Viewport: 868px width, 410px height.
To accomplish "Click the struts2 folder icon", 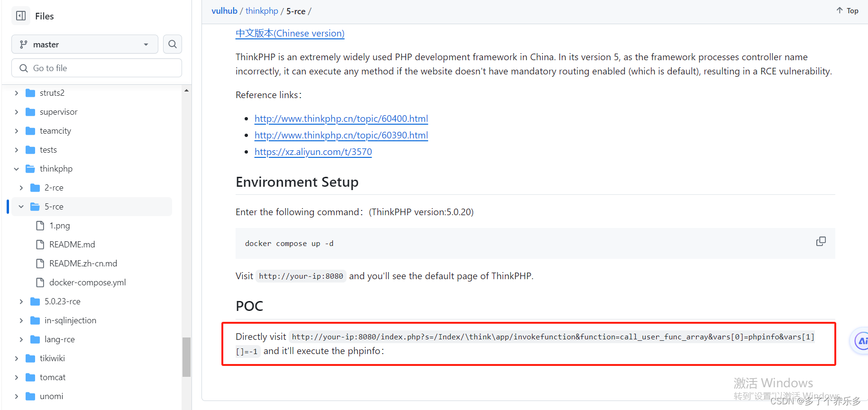I will (x=30, y=93).
